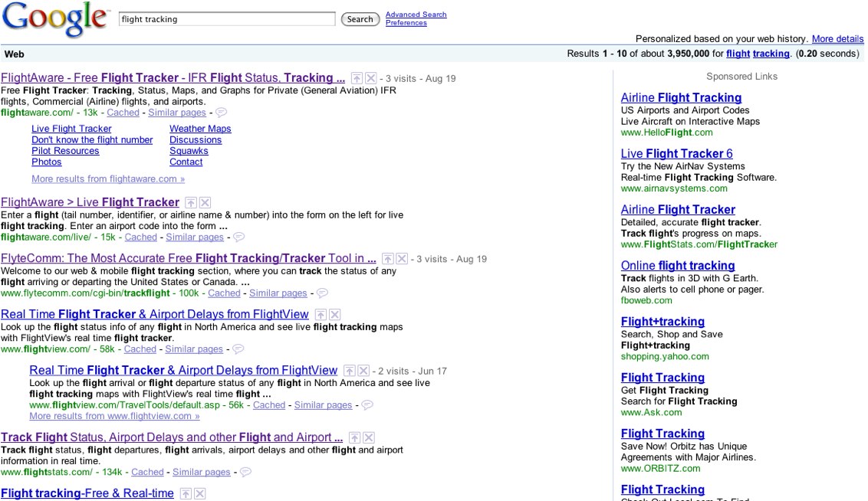Viewport: 868px width, 501px height.
Task: Open More details about personalization
Action: 837,39
